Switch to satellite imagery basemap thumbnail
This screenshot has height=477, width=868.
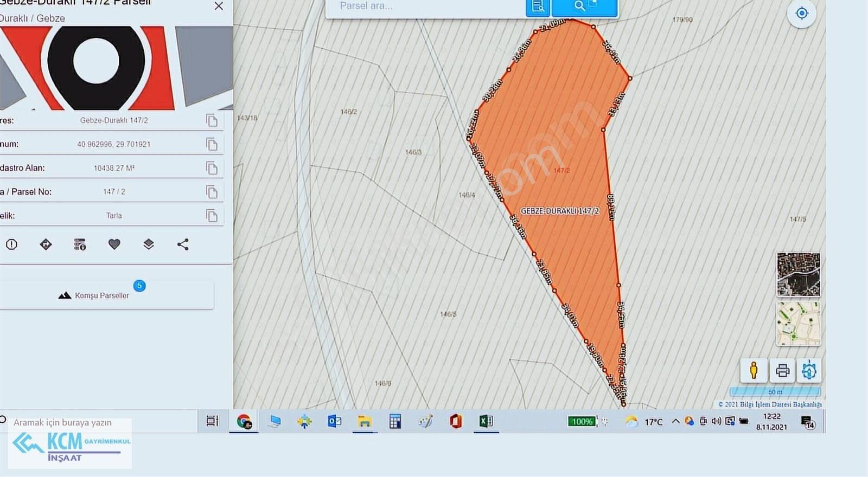(799, 274)
